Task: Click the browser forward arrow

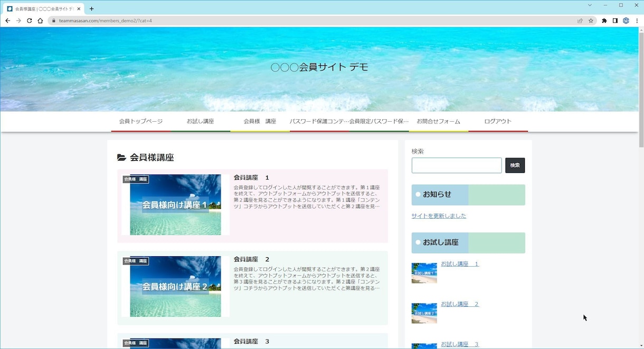Action: [x=18, y=21]
